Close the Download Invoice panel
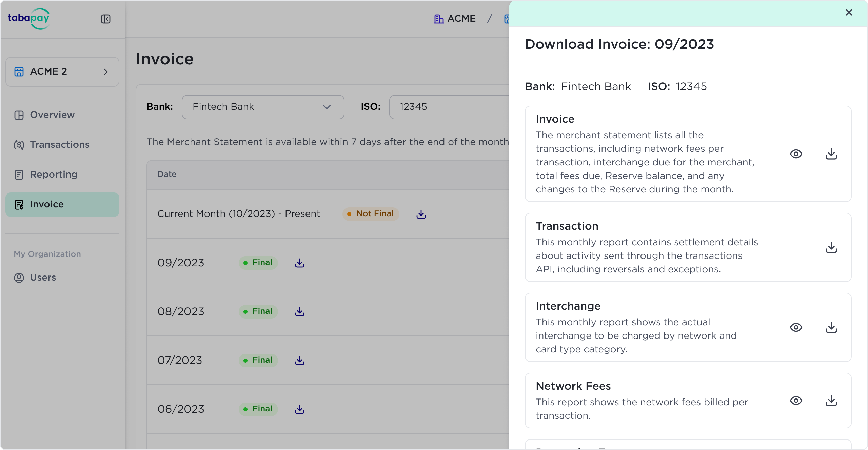868x450 pixels. pos(849,13)
